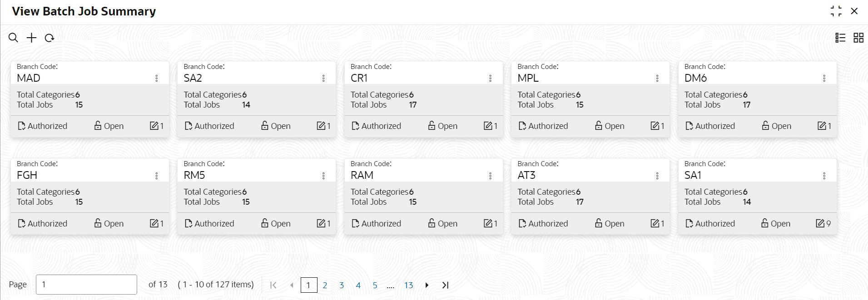Viewport: 868px width, 300px height.
Task: Go to page 2 of results
Action: [325, 285]
